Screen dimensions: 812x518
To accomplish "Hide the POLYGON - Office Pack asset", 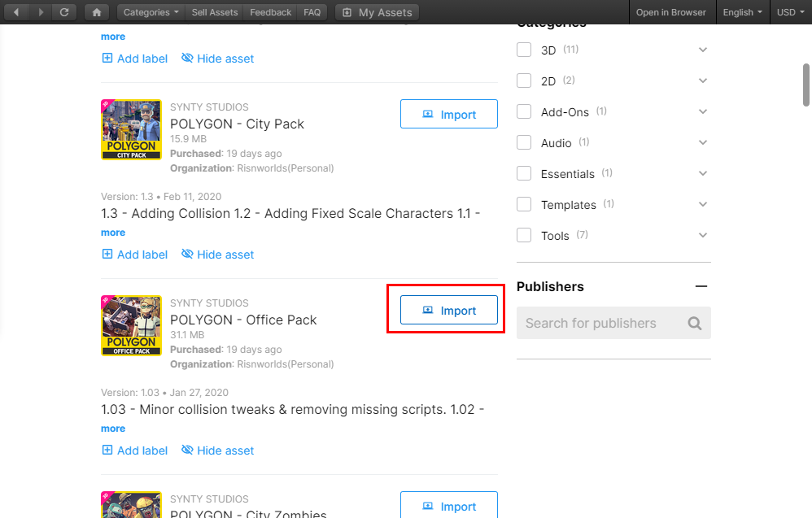I will 217,451.
